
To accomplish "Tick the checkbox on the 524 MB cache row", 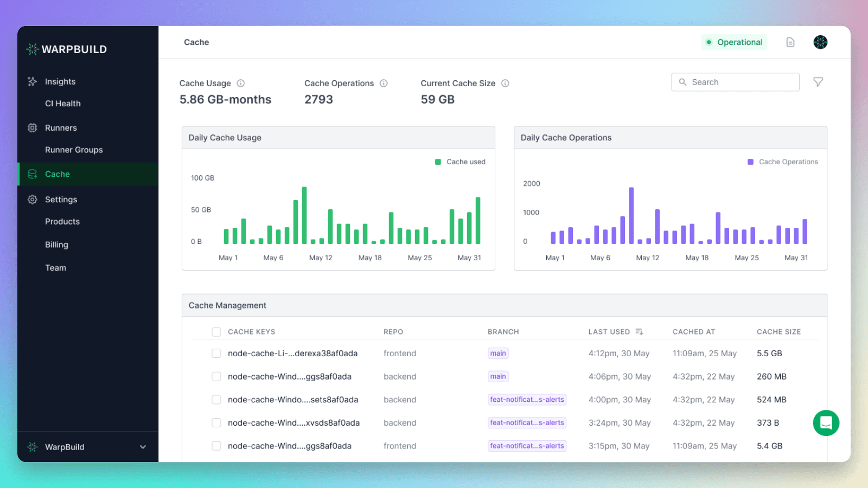I will pyautogui.click(x=216, y=400).
